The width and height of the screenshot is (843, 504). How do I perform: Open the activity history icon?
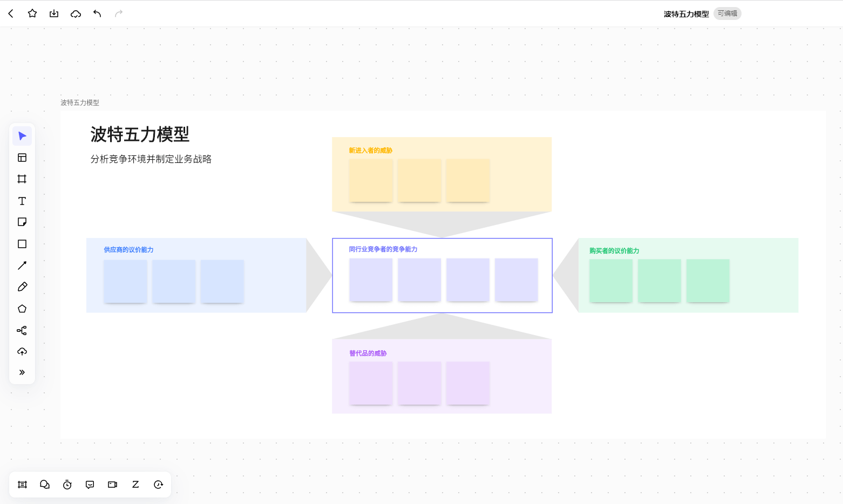tap(158, 485)
